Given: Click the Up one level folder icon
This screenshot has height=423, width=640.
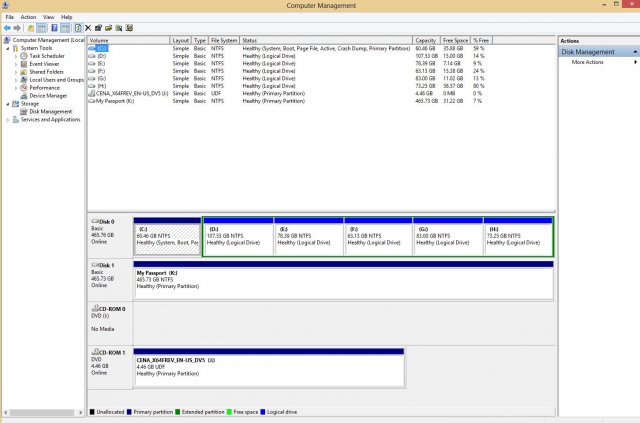Looking at the screenshot, I should tap(30, 27).
